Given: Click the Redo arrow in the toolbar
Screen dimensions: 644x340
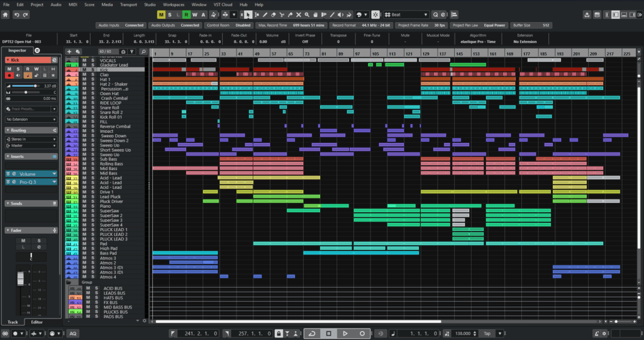Looking at the screenshot, I should pos(25,15).
